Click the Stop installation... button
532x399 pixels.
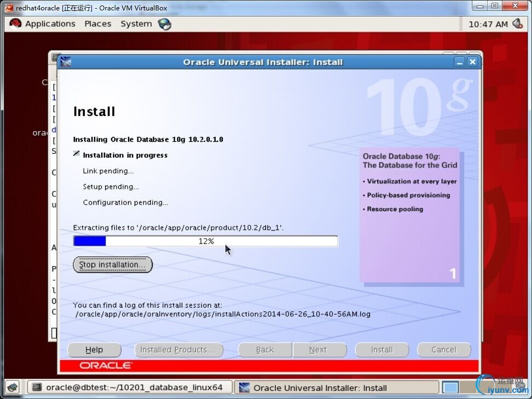113,265
